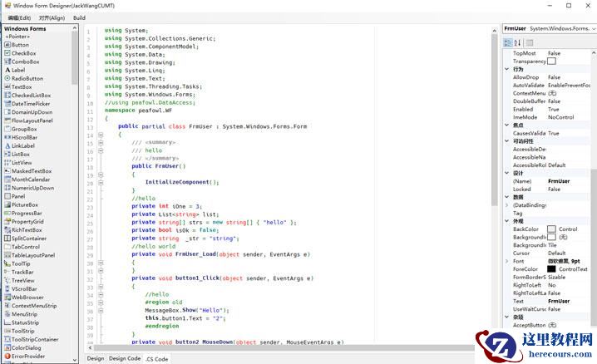
Task: Toggle code fold at line 33
Action: pos(101,287)
